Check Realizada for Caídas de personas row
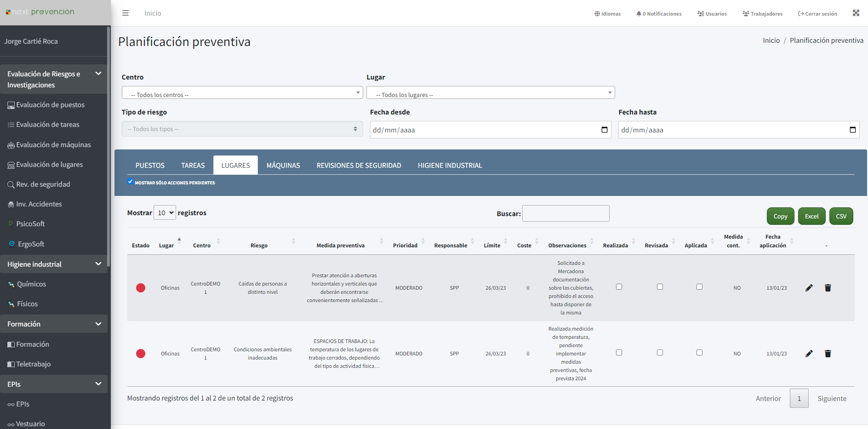 click(x=619, y=287)
